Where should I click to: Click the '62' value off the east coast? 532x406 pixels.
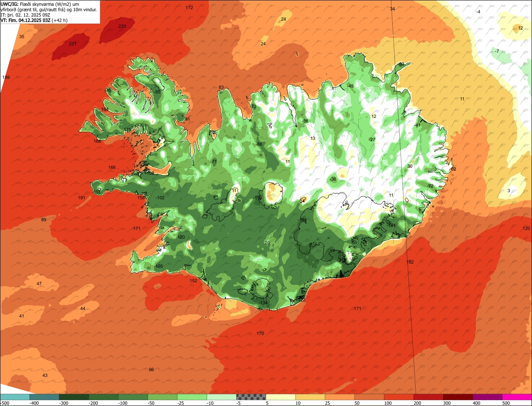pyautogui.click(x=453, y=169)
